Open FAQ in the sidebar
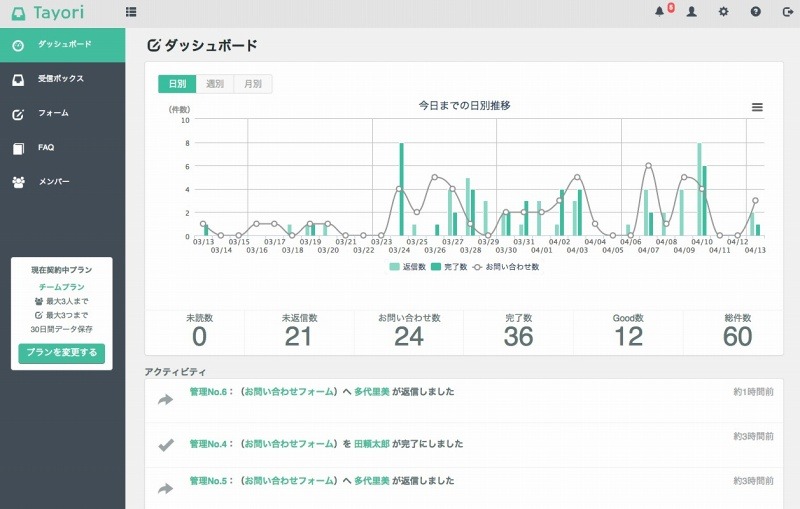800x509 pixels. pyautogui.click(x=62, y=148)
